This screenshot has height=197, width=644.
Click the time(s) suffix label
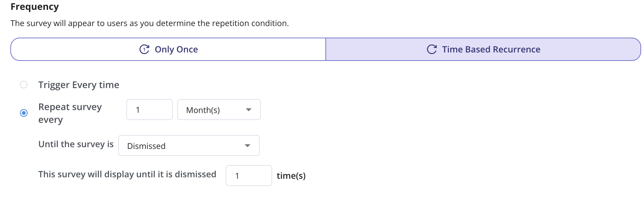(291, 176)
